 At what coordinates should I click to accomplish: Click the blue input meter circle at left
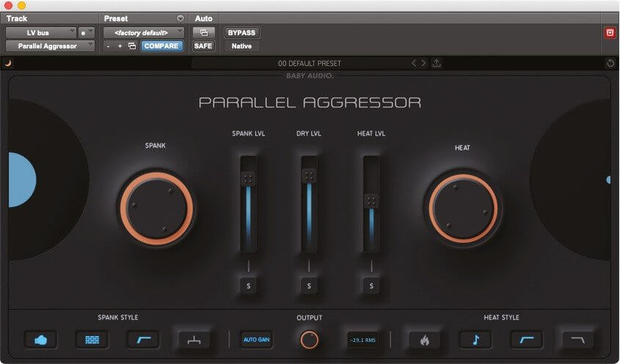pyautogui.click(x=22, y=180)
